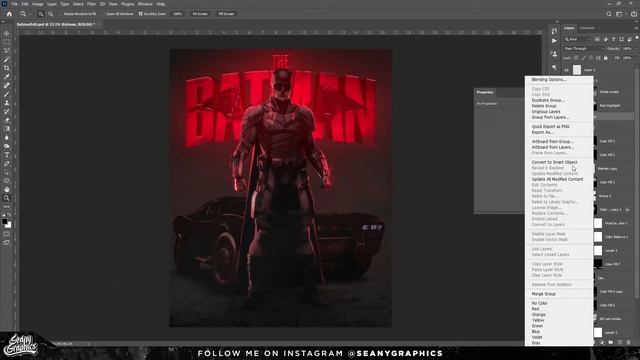640x360 pixels.
Task: Select the Gradient tool
Action: (x=7, y=129)
